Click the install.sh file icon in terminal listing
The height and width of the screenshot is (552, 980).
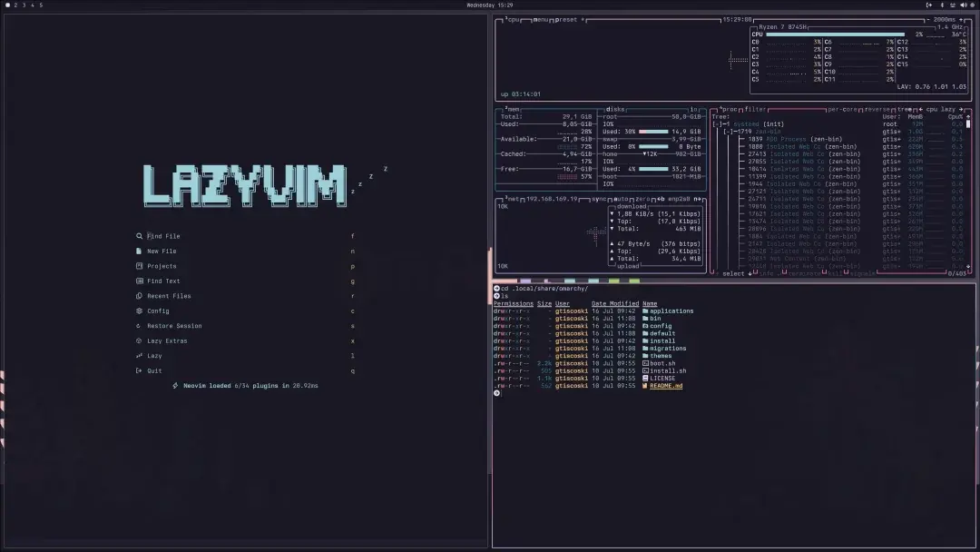tap(645, 370)
